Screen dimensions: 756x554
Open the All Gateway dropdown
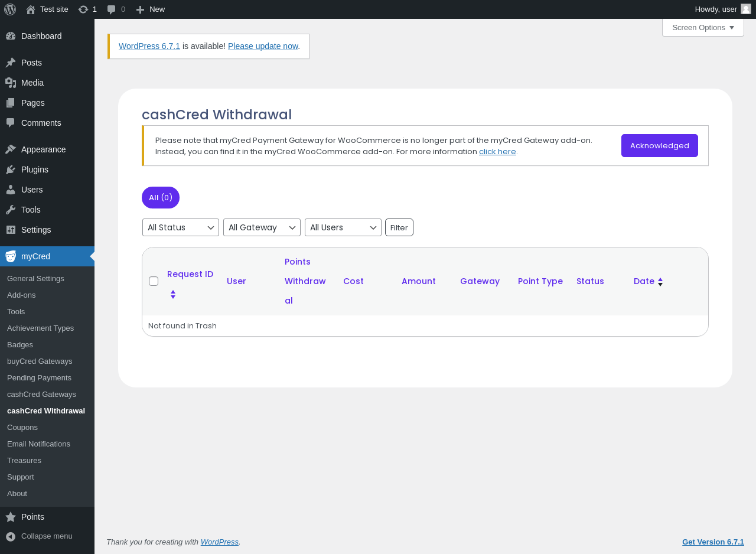click(262, 227)
